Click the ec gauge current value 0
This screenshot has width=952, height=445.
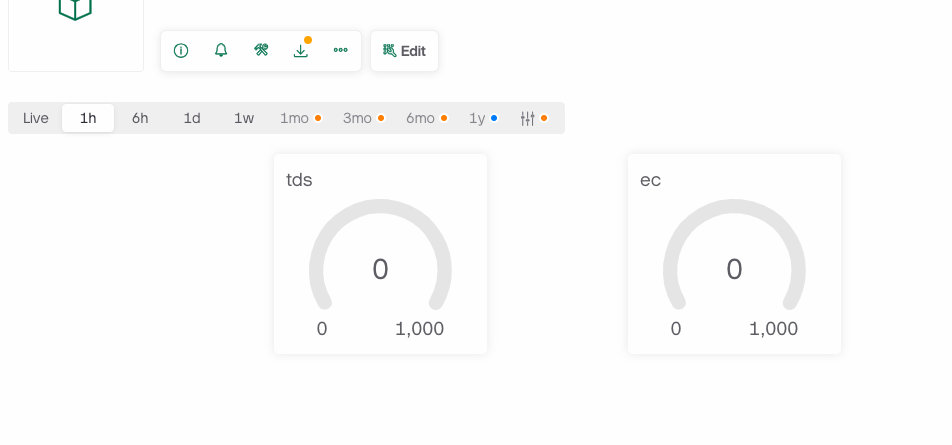pos(734,270)
